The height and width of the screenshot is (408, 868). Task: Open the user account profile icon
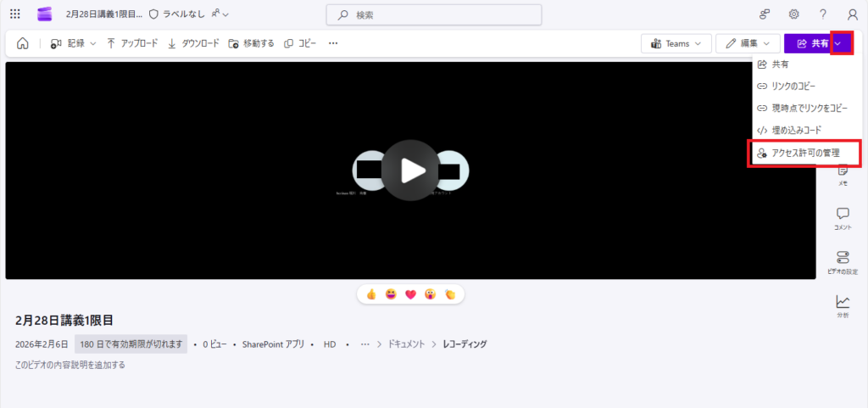[x=852, y=14]
